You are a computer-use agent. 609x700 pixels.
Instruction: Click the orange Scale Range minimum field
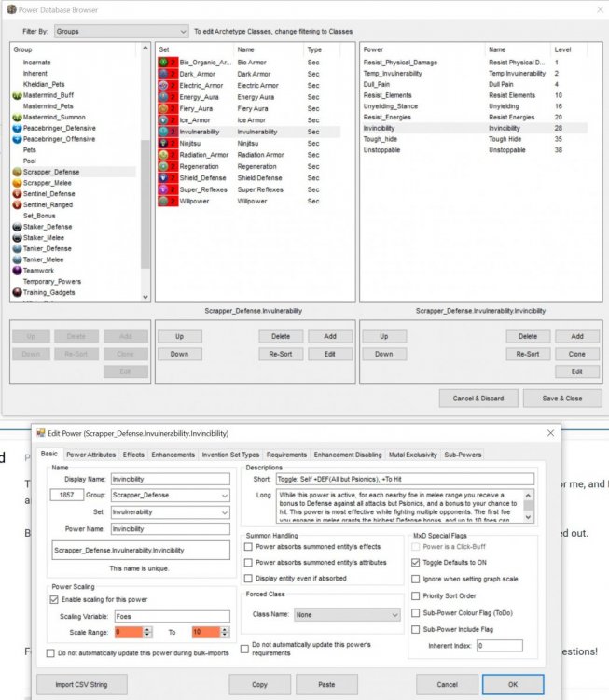(131, 632)
